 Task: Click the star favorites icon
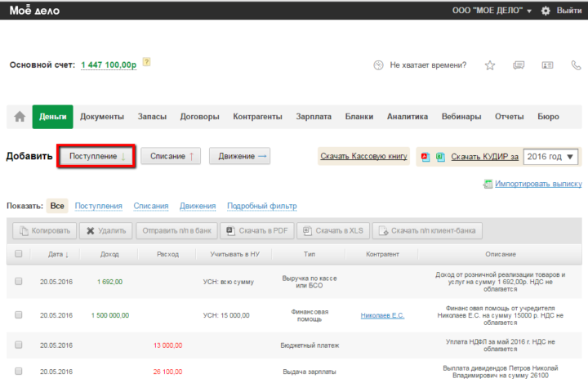pos(490,65)
